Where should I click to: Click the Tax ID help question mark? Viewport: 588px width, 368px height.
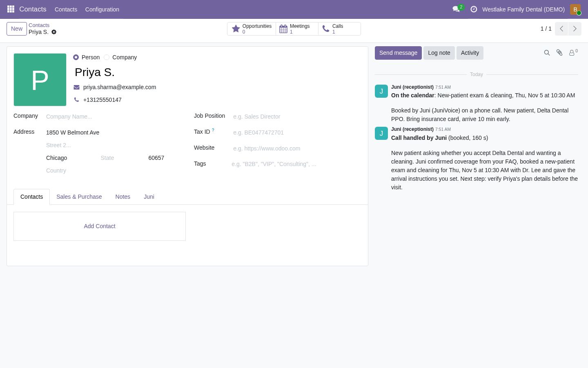213,130
